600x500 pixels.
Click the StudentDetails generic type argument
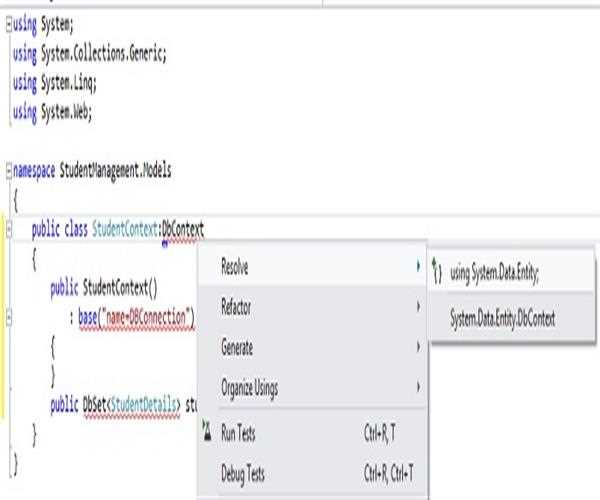pyautogui.click(x=145, y=403)
